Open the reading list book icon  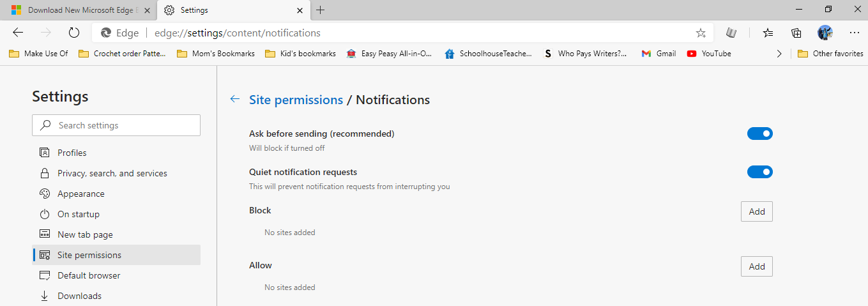pyautogui.click(x=732, y=33)
